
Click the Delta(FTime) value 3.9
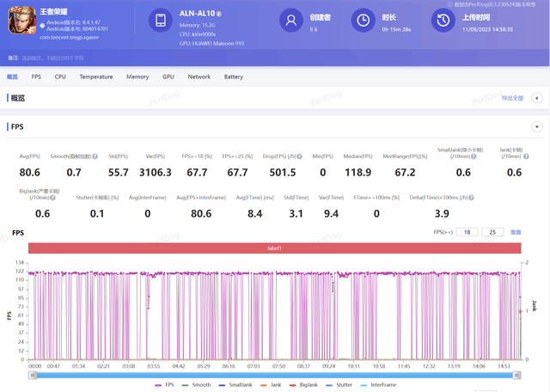coord(442,213)
